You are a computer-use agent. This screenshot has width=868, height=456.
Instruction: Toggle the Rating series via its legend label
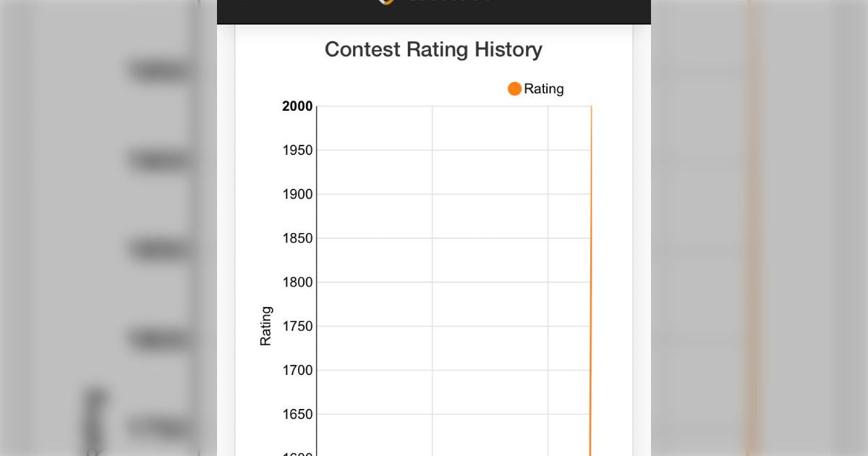(x=543, y=89)
